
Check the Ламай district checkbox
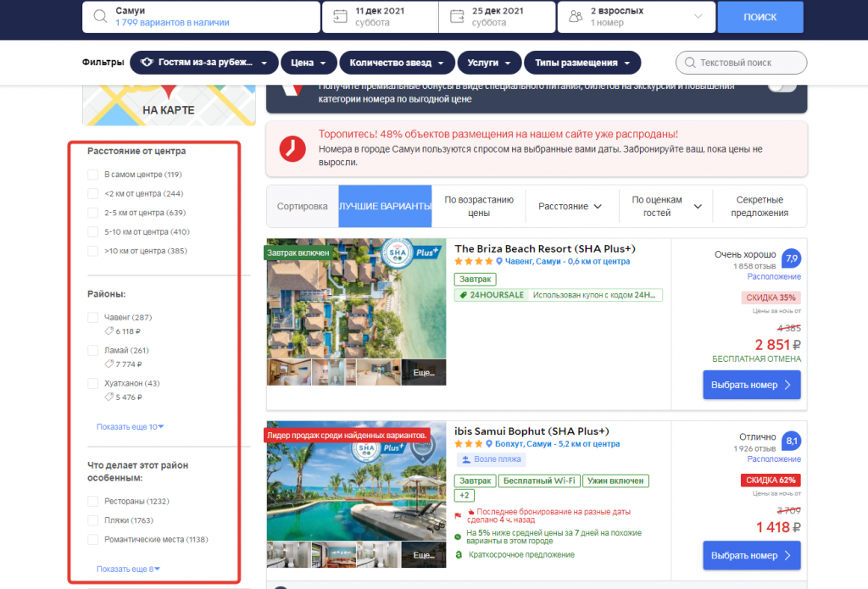[x=93, y=350]
